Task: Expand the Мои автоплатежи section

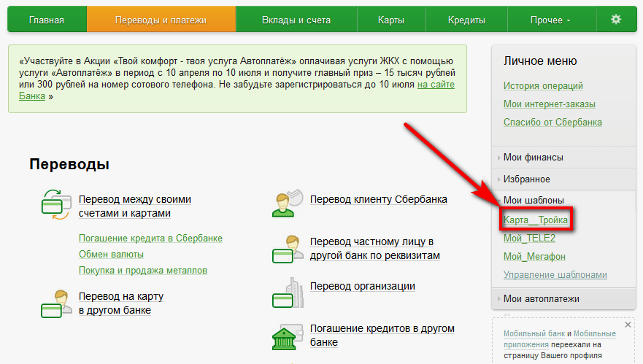Action: [x=541, y=298]
